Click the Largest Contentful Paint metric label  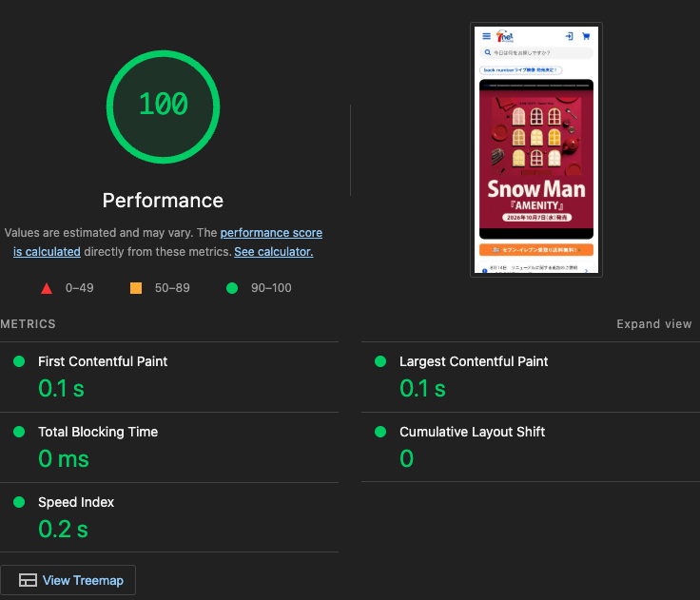click(474, 361)
